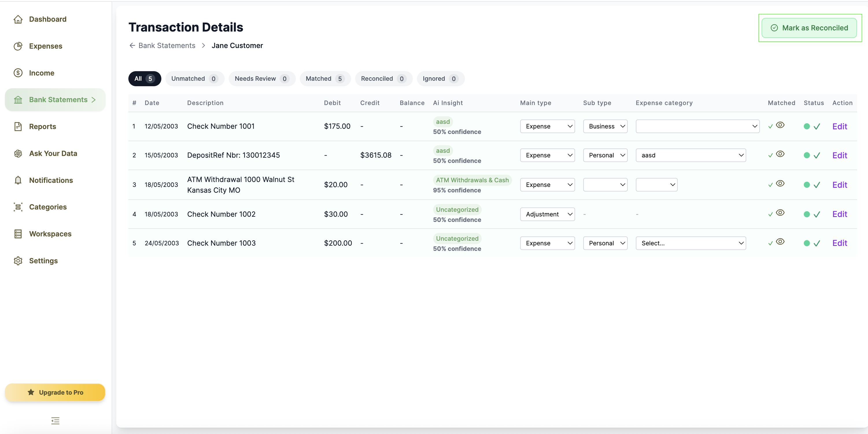Switch to the Matched filter tab
This screenshot has width=868, height=434.
coord(325,79)
